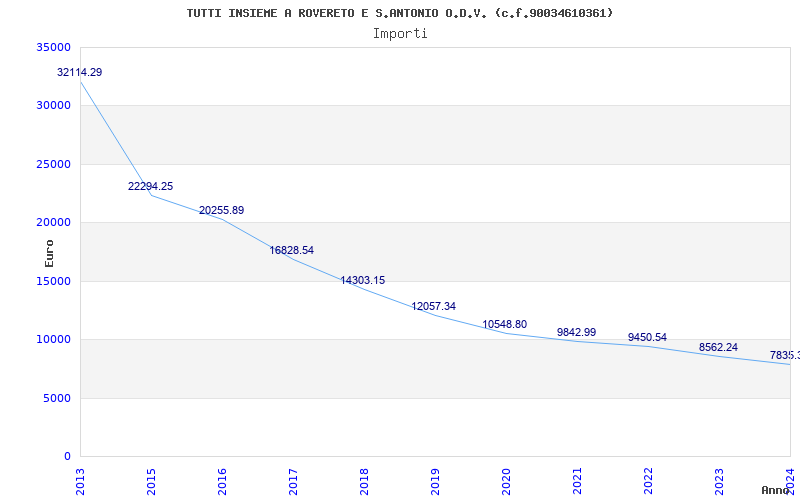Screen dimensions: 800x500
Task: Select the 20255.89 data label
Action: click(221, 210)
